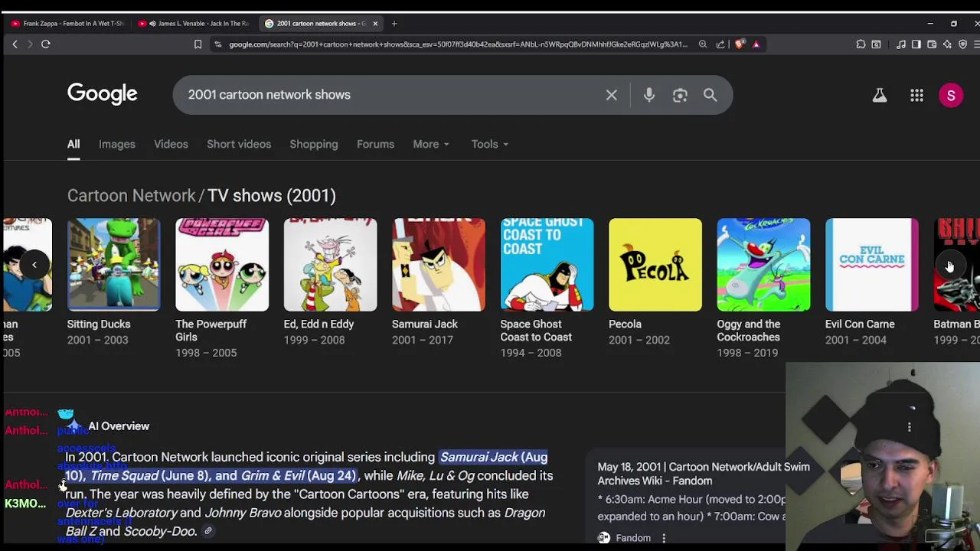The width and height of the screenshot is (980, 551).
Task: Open the Brave Wallet icon
Action: tap(932, 44)
